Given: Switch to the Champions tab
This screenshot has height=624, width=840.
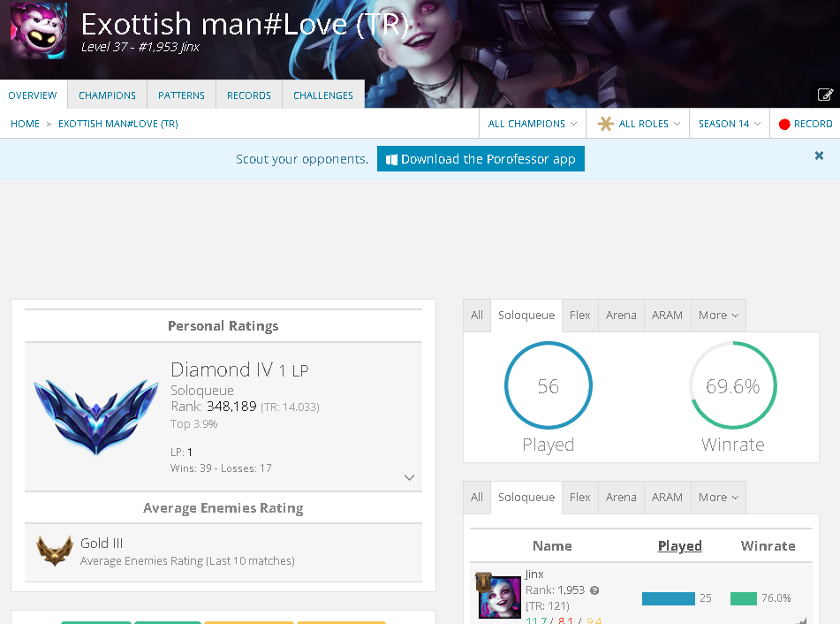Looking at the screenshot, I should pos(107,95).
